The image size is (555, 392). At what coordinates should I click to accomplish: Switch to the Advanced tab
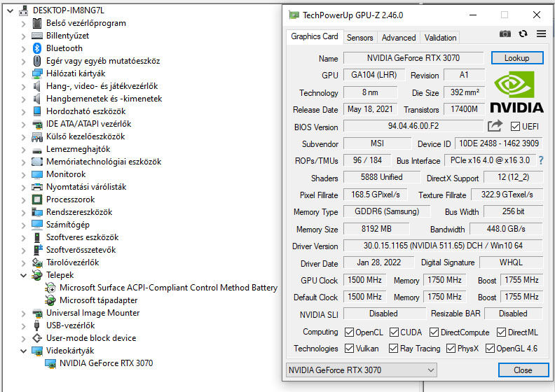(399, 38)
